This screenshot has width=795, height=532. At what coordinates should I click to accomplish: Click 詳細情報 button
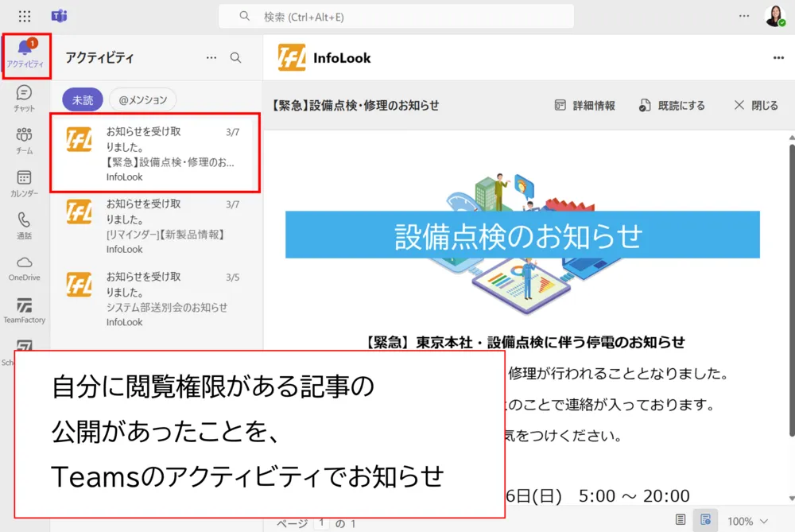pyautogui.click(x=584, y=105)
